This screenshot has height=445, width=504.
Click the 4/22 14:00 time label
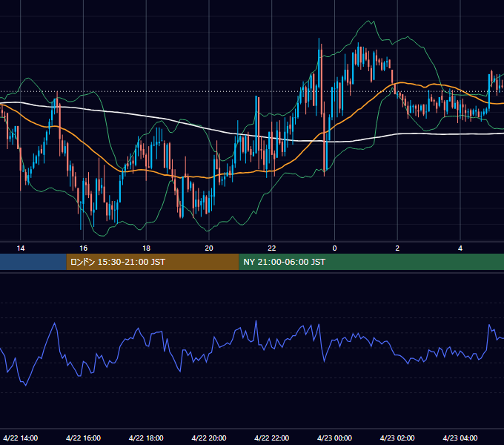(21, 438)
